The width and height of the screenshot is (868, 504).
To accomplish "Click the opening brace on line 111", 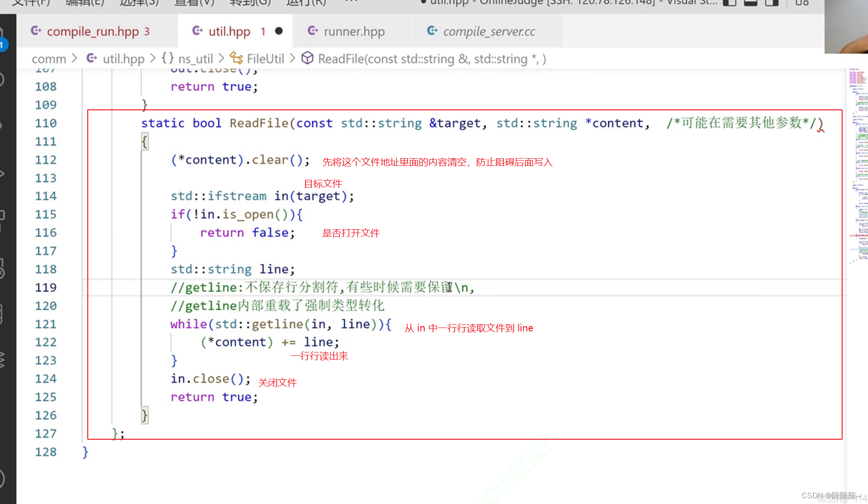I will coord(144,141).
